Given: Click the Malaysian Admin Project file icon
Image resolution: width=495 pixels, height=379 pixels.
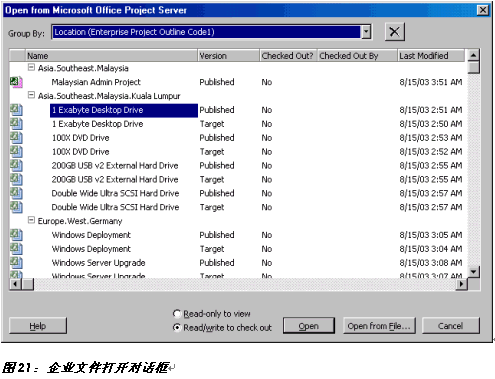Looking at the screenshot, I should pos(16,82).
